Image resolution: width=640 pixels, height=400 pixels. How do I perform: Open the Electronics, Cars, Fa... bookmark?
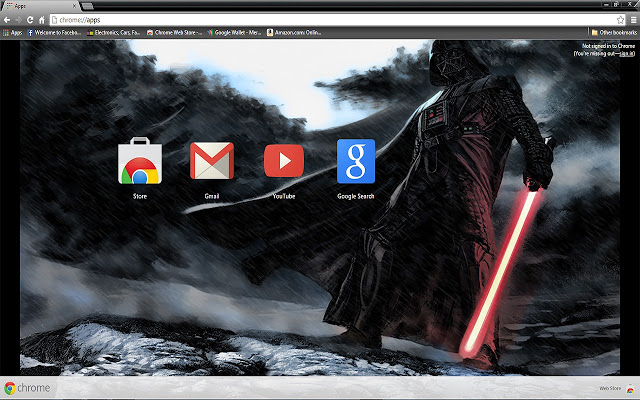click(x=113, y=33)
